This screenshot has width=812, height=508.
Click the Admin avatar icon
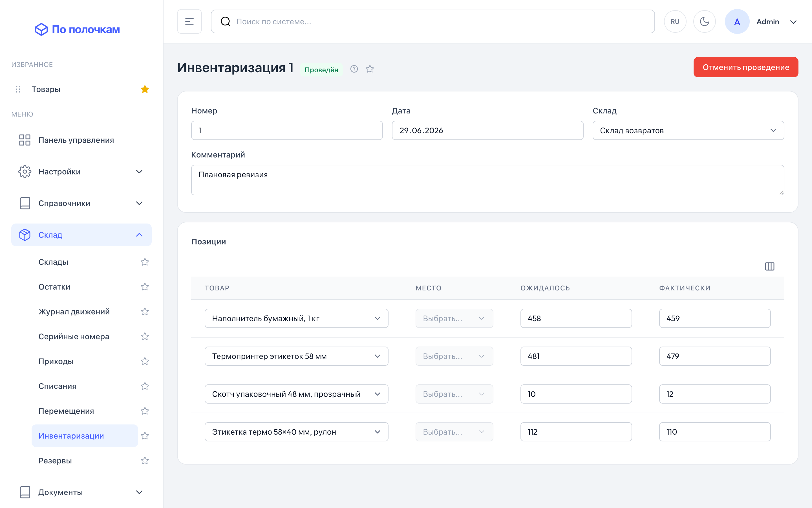737,21
